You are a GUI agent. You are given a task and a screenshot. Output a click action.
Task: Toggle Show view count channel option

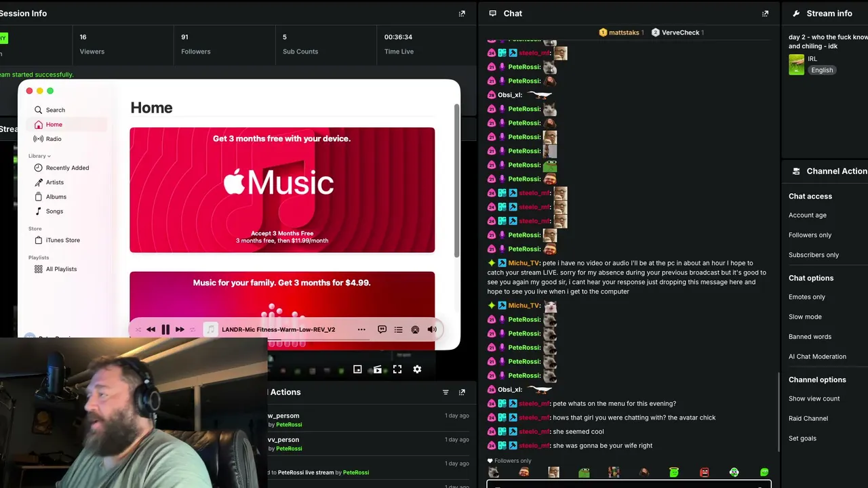pyautogui.click(x=814, y=399)
